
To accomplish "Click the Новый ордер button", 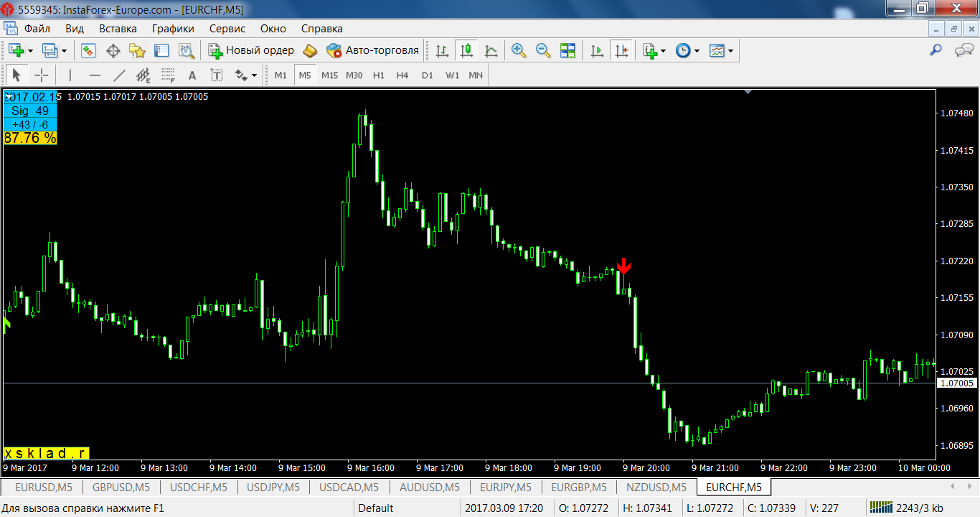I will pos(252,50).
